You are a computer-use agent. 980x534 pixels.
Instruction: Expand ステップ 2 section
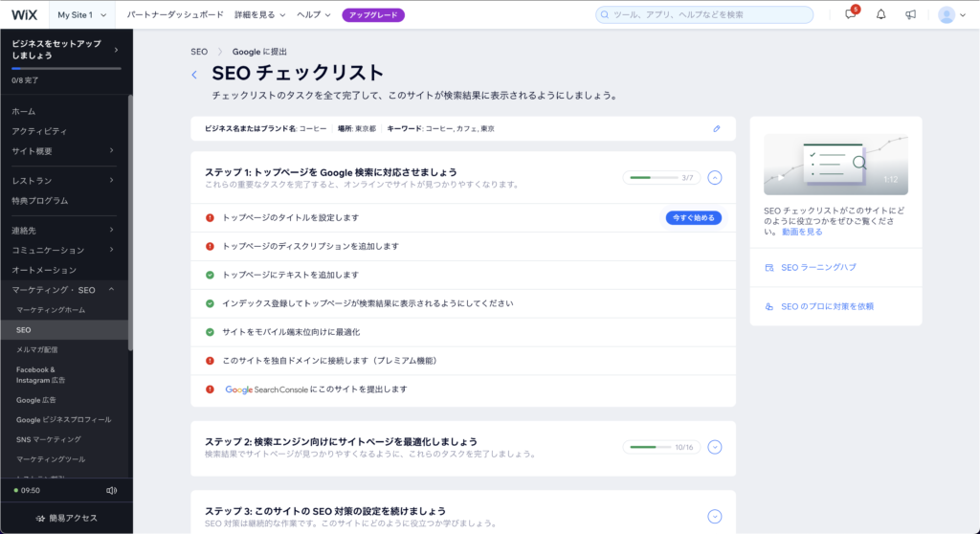pyautogui.click(x=714, y=447)
